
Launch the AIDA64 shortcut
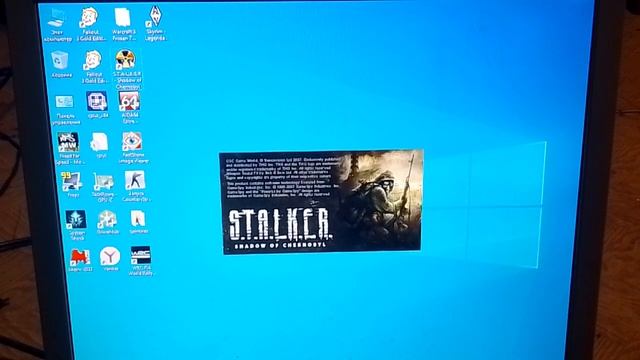pyautogui.click(x=129, y=107)
